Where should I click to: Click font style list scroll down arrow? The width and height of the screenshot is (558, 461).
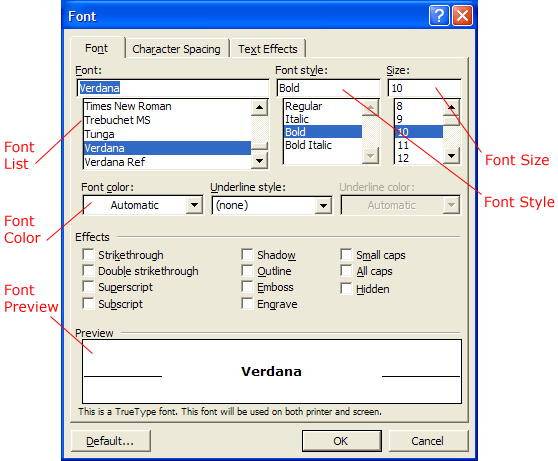click(x=370, y=156)
